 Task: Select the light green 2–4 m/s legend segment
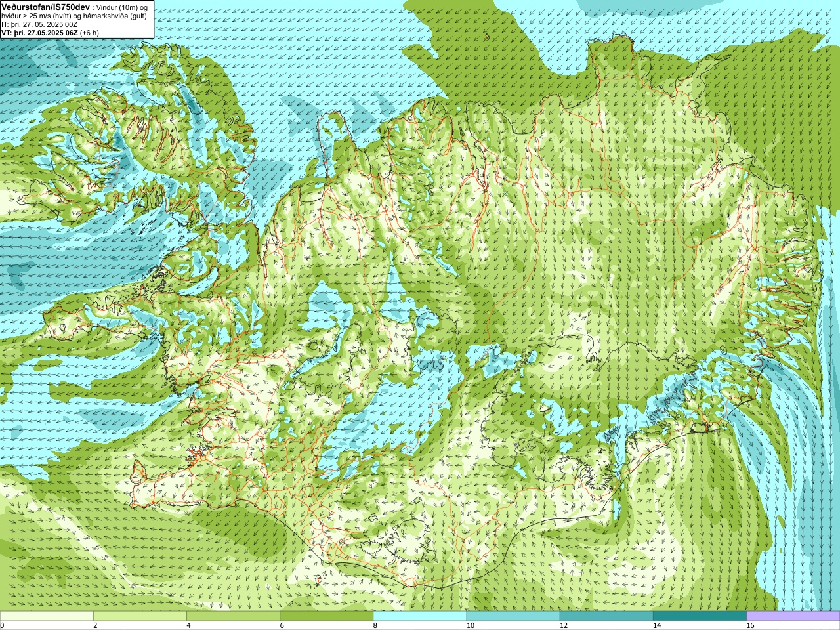(x=140, y=616)
